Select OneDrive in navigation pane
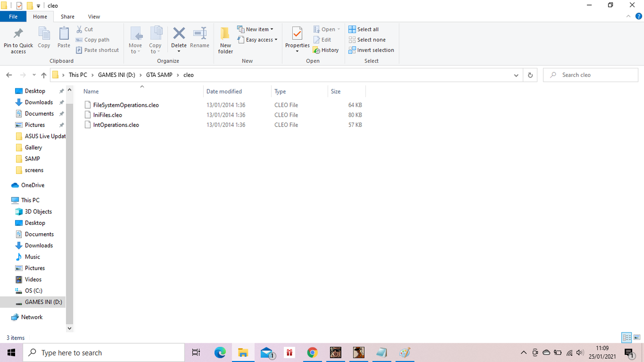Image resolution: width=644 pixels, height=362 pixels. pos(28,185)
